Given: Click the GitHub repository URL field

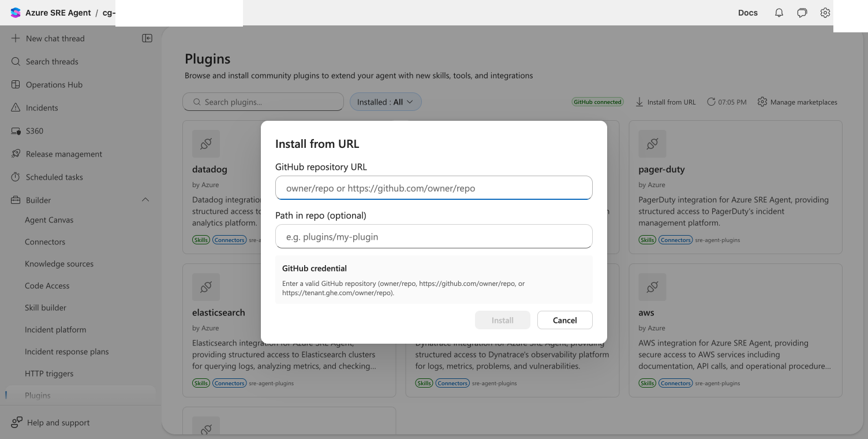Looking at the screenshot, I should (x=434, y=188).
